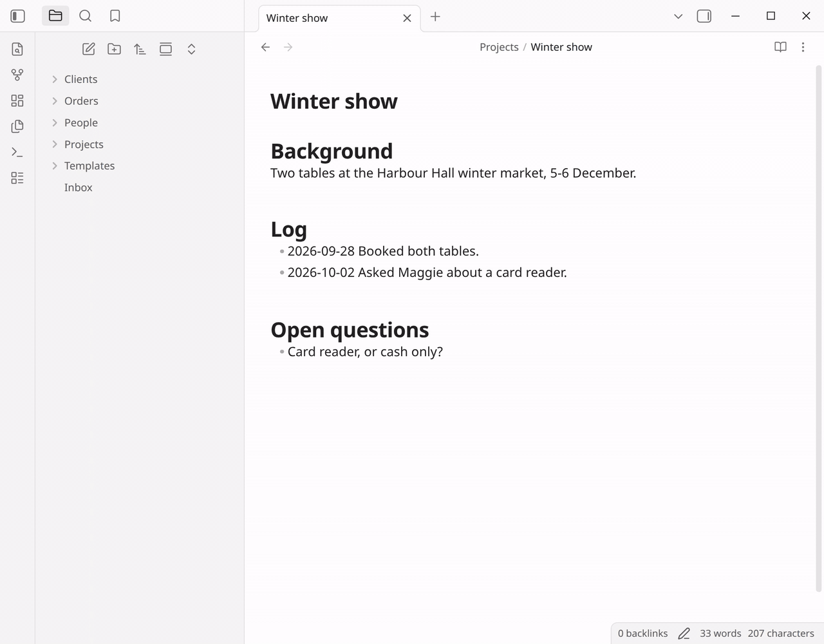The height and width of the screenshot is (644, 824).
Task: Toggle editing mode pencil in status bar
Action: (x=684, y=634)
